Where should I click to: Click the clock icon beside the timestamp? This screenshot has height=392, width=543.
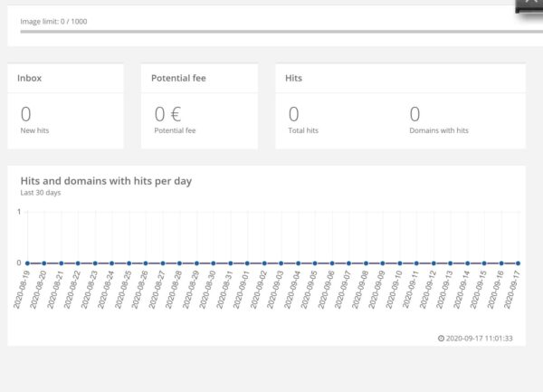441,339
